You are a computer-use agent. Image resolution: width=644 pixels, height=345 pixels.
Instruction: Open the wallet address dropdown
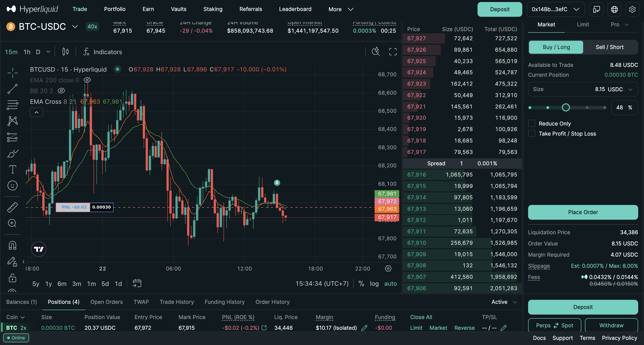coord(555,9)
